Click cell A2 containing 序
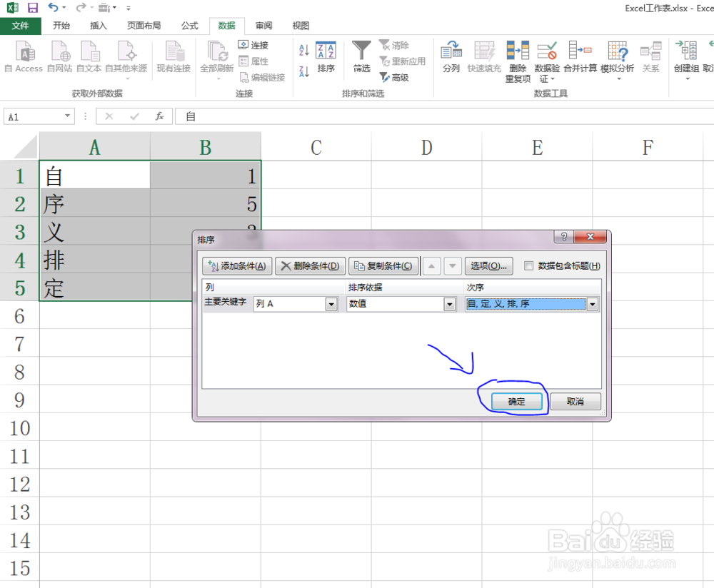 point(95,203)
